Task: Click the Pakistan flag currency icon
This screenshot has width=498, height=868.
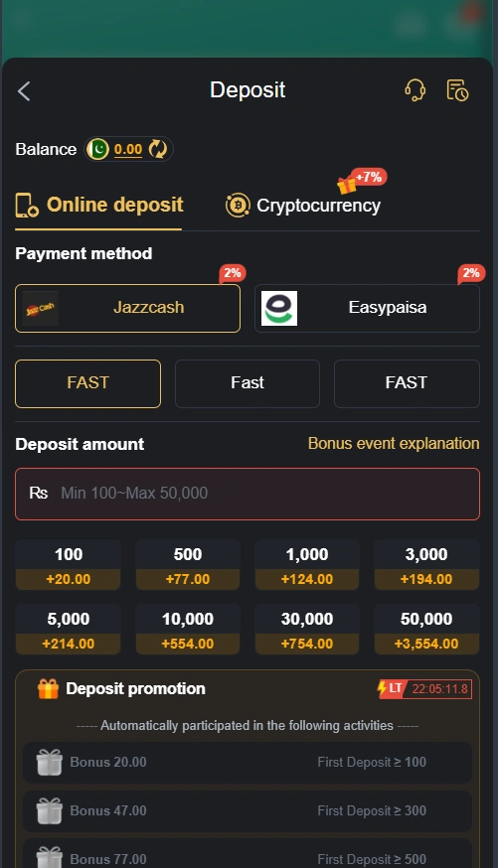Action: (x=98, y=149)
